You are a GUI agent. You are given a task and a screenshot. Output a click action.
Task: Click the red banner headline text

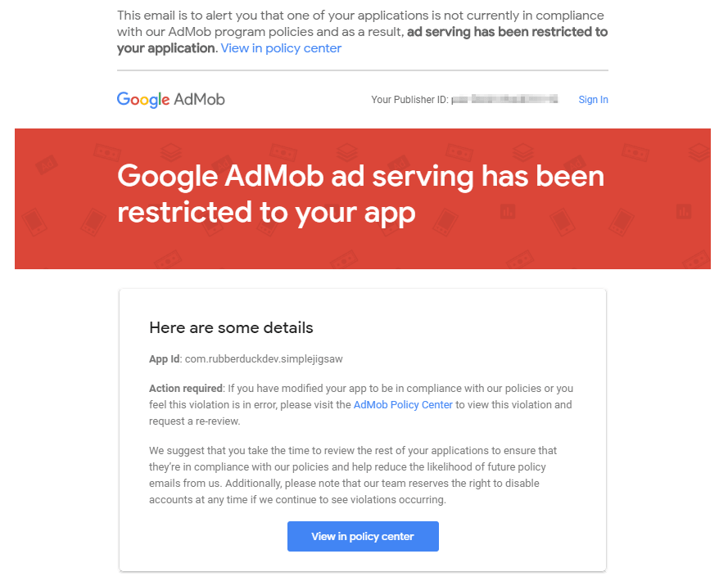(361, 194)
